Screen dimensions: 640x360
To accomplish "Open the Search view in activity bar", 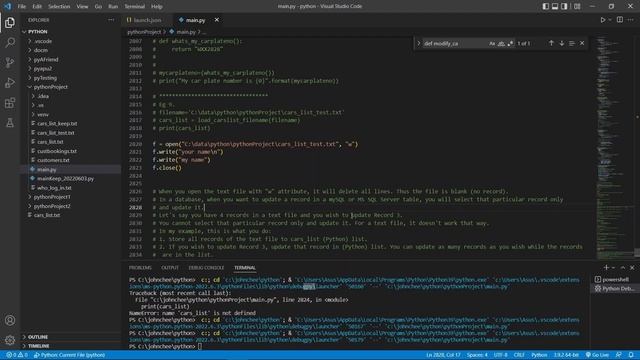I will 10,42.
